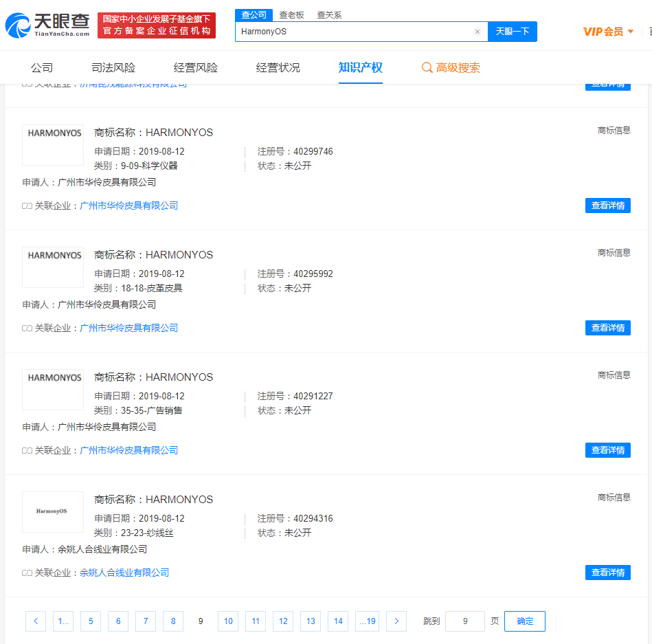
Task: Click HARMONYOS thumbnail for 皮革皮具 trademark
Action: tap(53, 267)
